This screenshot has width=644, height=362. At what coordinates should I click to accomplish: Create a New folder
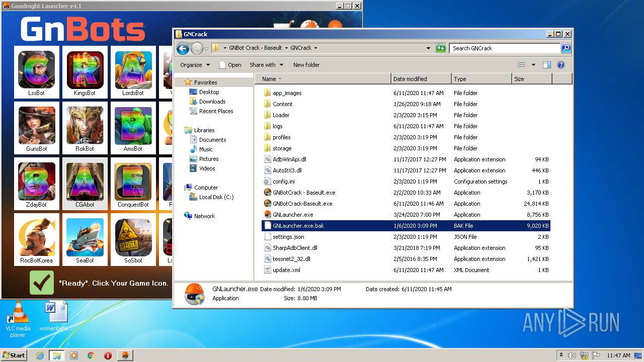tap(306, 65)
